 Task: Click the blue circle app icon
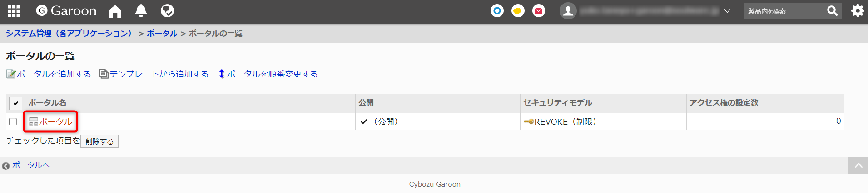(x=497, y=11)
